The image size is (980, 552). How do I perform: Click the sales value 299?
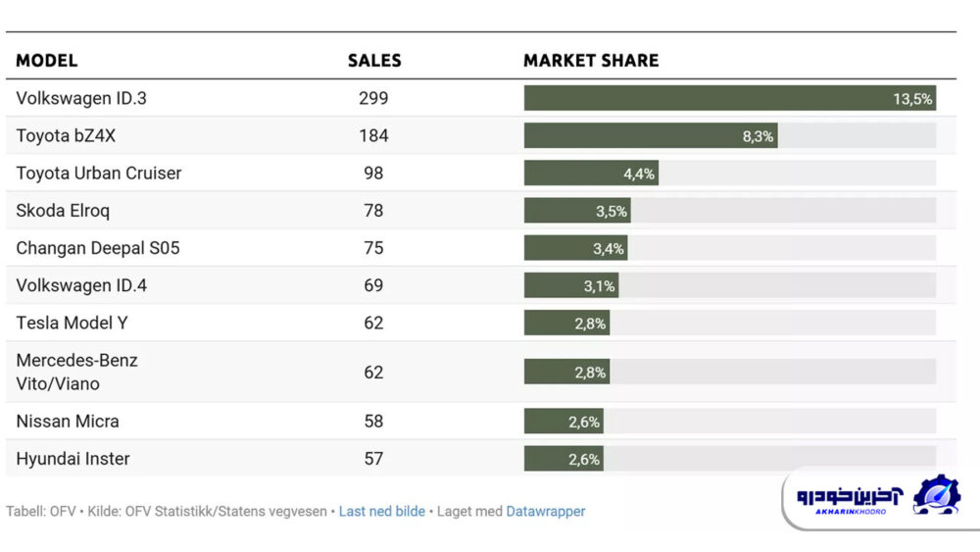point(373,98)
